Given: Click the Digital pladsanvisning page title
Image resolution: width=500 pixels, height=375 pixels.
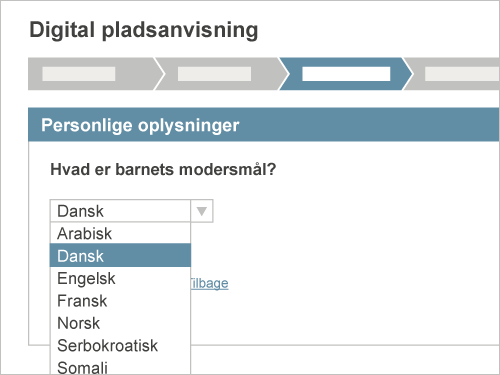Looking at the screenshot, I should [144, 30].
